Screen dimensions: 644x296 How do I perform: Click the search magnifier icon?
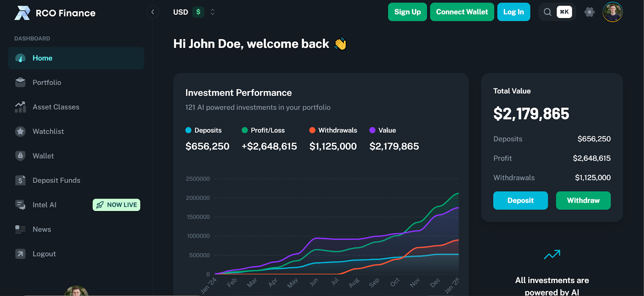coord(547,12)
